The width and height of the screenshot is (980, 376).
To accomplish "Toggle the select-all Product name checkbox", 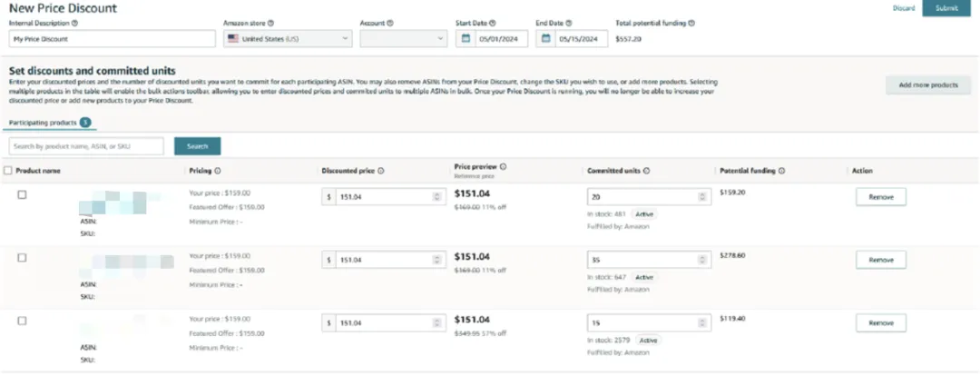I will coord(8,171).
